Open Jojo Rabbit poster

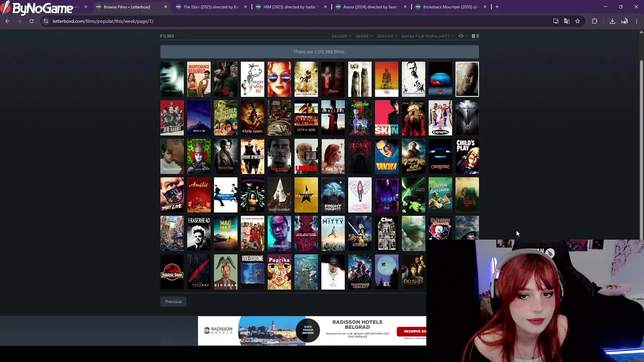[172, 118]
